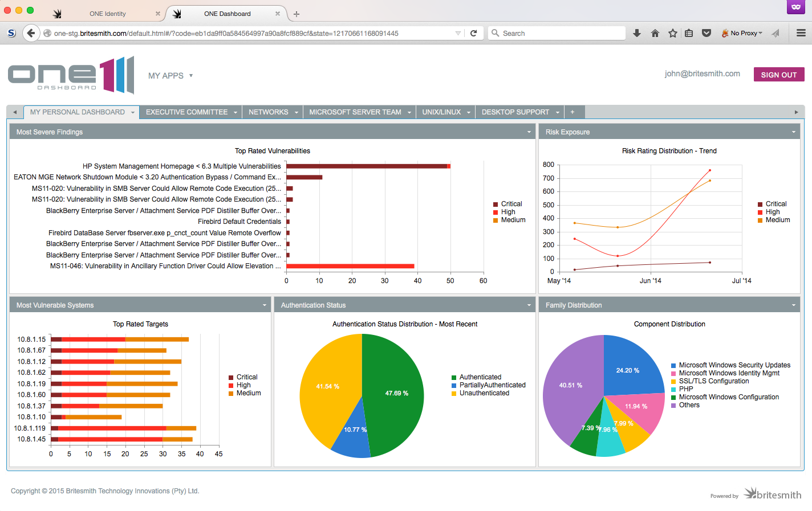Screen dimensions: 812x511
Task: Expand Family Distribution panel menu
Action: pyautogui.click(x=794, y=305)
